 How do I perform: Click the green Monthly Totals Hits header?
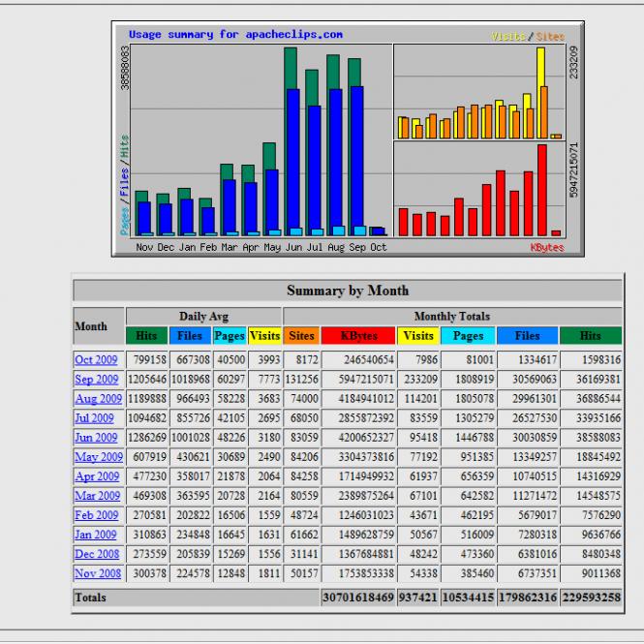(x=591, y=335)
